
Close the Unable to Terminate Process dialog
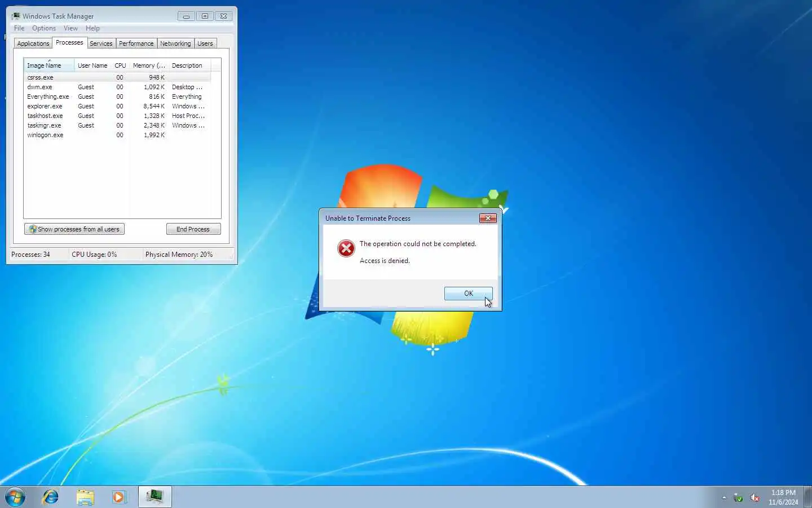click(x=488, y=218)
